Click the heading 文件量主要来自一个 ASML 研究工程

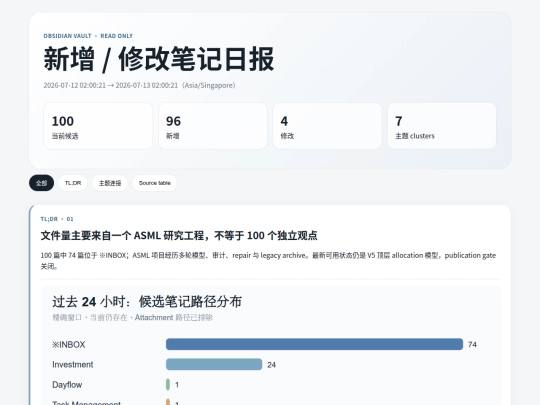tap(179, 236)
